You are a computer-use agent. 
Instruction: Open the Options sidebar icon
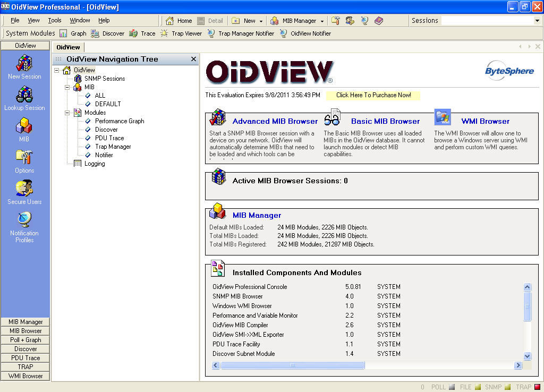24,158
